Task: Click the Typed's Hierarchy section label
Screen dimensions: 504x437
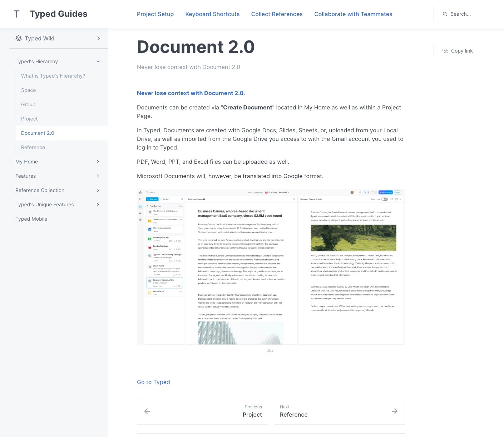Action: click(x=36, y=62)
